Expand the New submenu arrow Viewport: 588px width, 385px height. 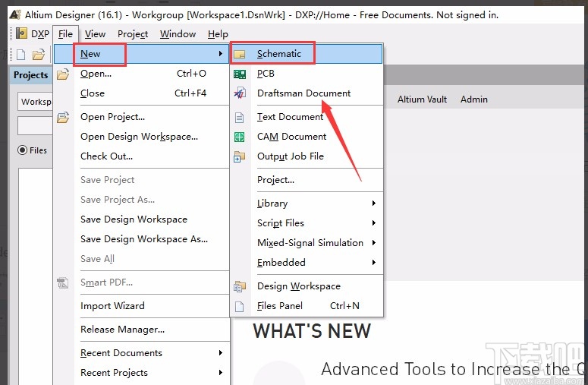click(221, 54)
